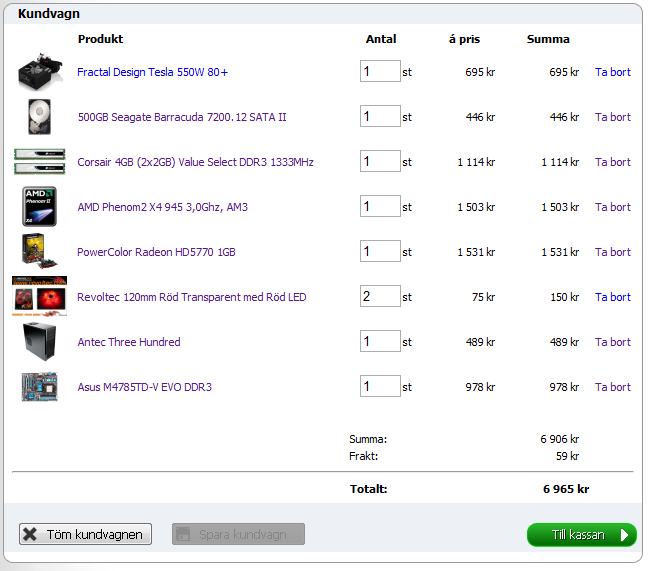This screenshot has width=654, height=571.
Task: Click the Seagate Barracuda hard drive image
Action: [40, 117]
